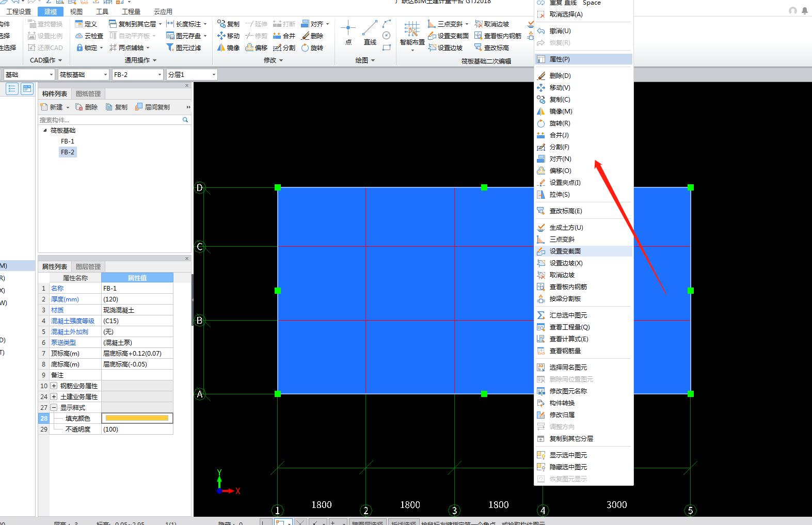The height and width of the screenshot is (525, 812).
Task: Expand 三点变斜 dropdown in ribbon
Action: pyautogui.click(x=467, y=24)
